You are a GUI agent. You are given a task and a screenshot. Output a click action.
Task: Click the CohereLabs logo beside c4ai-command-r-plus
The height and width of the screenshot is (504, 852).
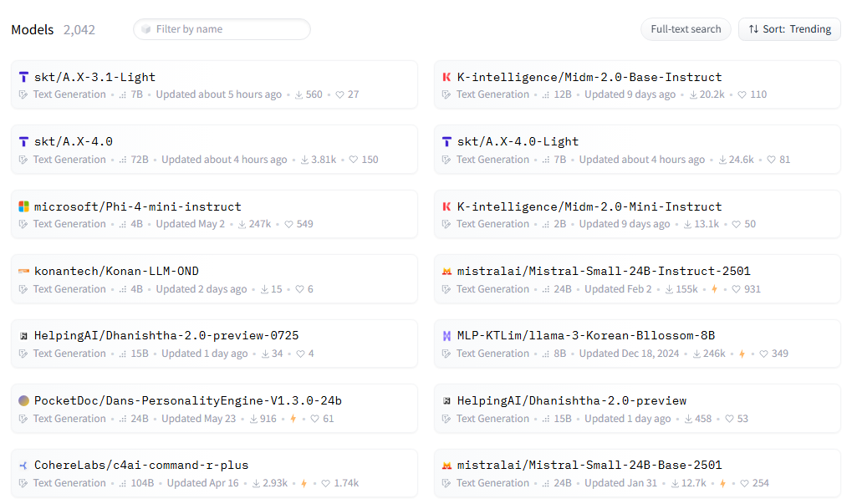point(23,466)
